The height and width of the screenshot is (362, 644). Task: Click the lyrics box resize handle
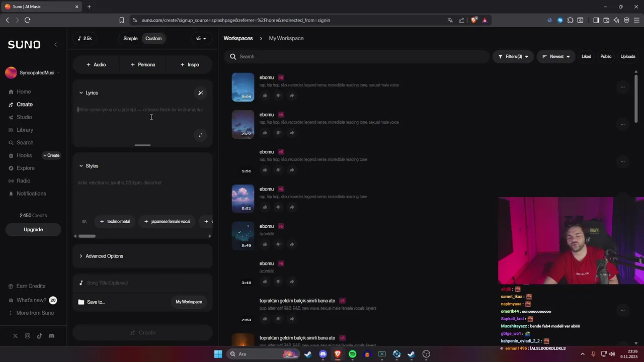[142, 145]
